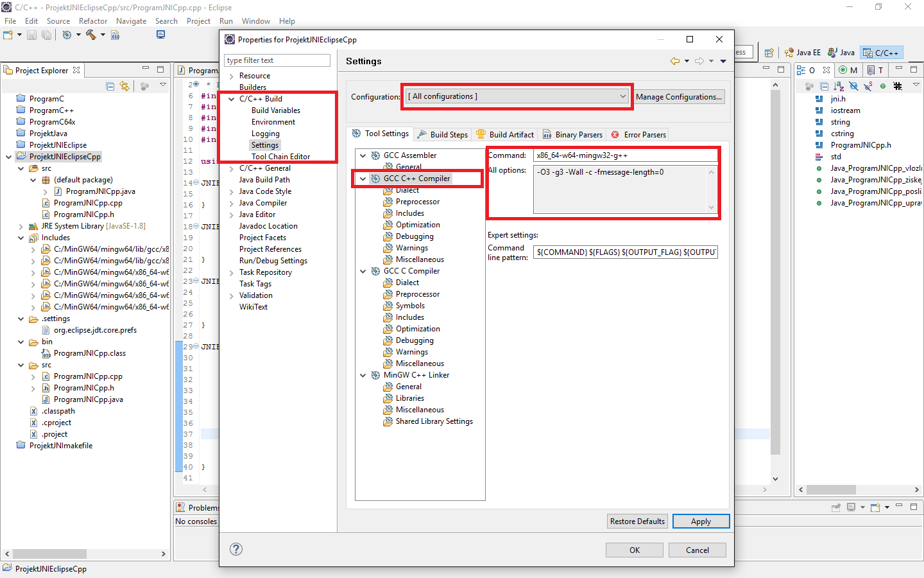
Task: Click the Save icon in the toolbar
Action: pyautogui.click(x=32, y=35)
